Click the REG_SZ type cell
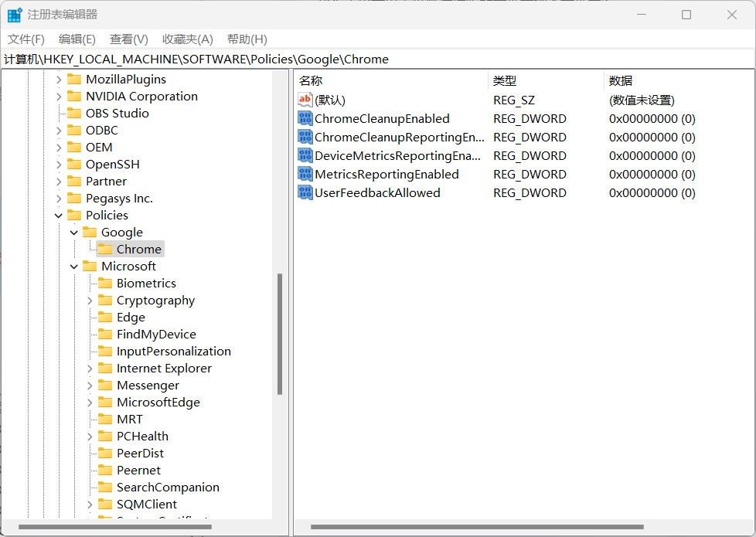This screenshot has width=756, height=537. coord(514,100)
